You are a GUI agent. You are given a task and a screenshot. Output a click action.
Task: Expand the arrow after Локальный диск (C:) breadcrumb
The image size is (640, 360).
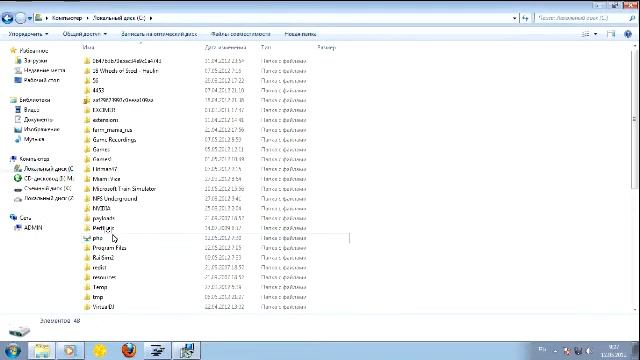point(151,18)
